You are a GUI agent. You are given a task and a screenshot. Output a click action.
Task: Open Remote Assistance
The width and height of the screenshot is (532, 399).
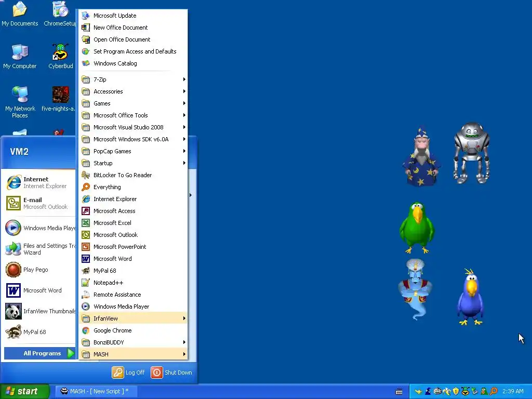(x=133, y=295)
